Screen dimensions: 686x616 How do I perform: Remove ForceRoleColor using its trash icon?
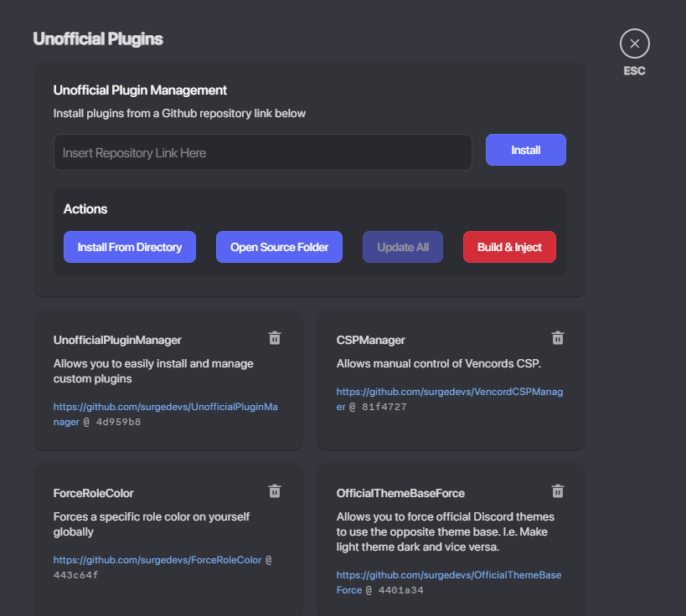274,491
